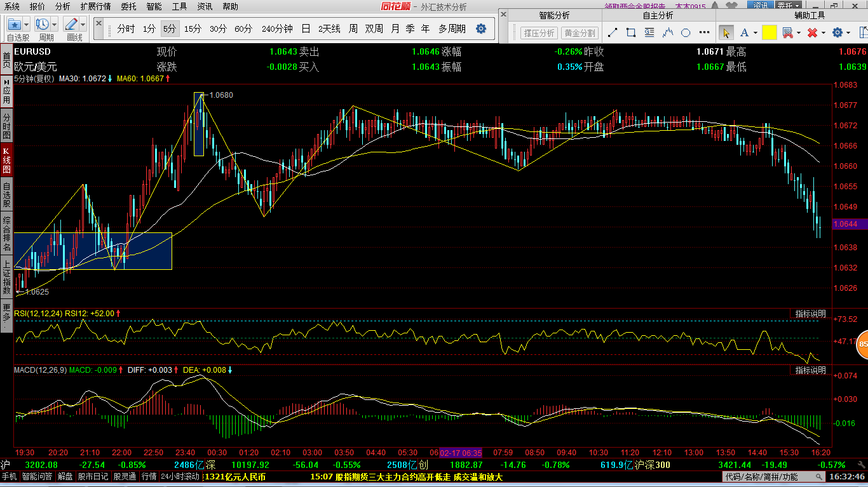Switch to the 30分 period
The image size is (868, 487).
(x=218, y=29)
